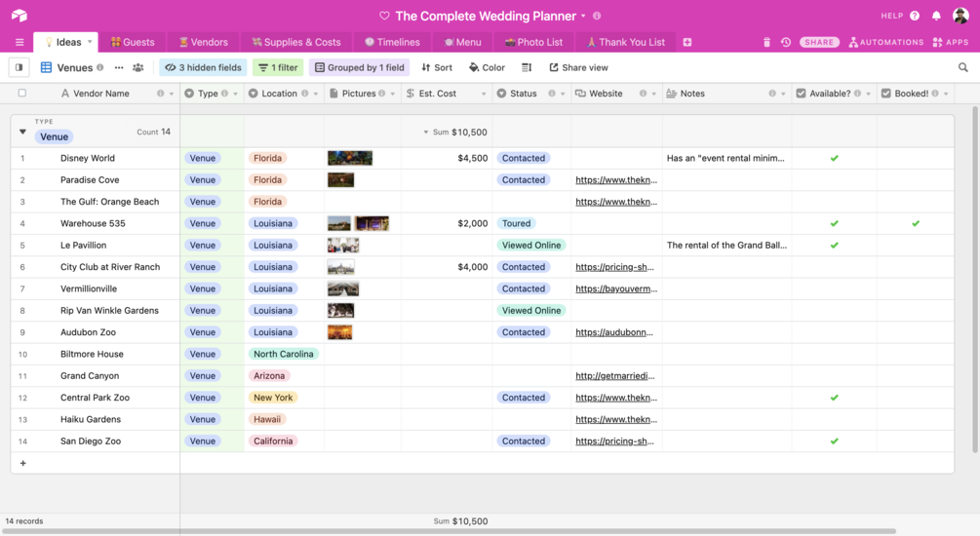Toggle Available for Central Park Zoo
This screenshot has height=536, width=980.
(834, 398)
